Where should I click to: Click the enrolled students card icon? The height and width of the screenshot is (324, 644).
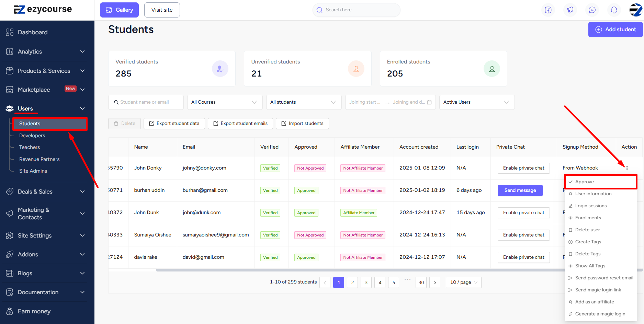pyautogui.click(x=492, y=69)
